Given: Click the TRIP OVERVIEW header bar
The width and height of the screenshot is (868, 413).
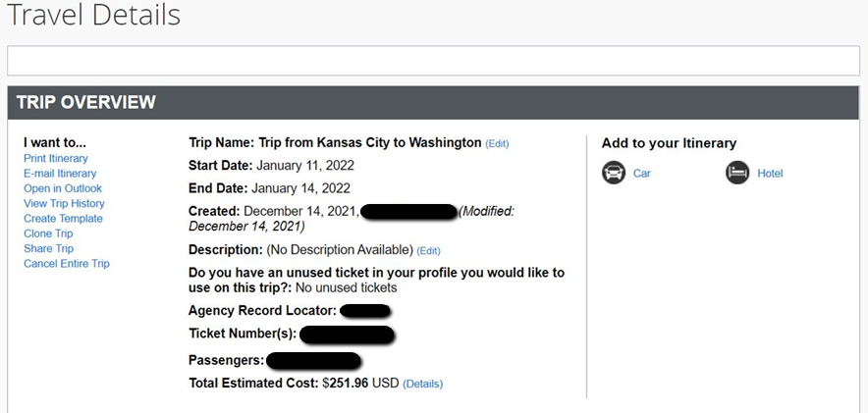Looking at the screenshot, I should pyautogui.click(x=433, y=102).
